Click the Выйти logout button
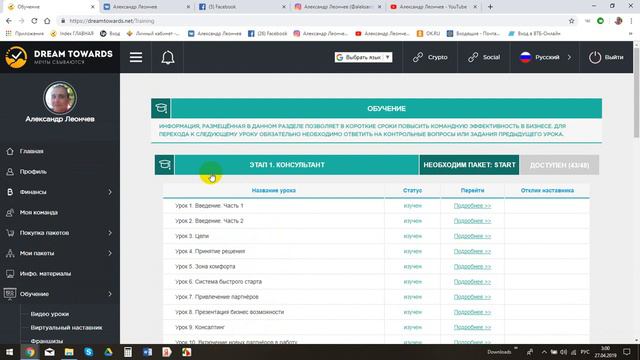Screen dimensions: 640x360 606,57
